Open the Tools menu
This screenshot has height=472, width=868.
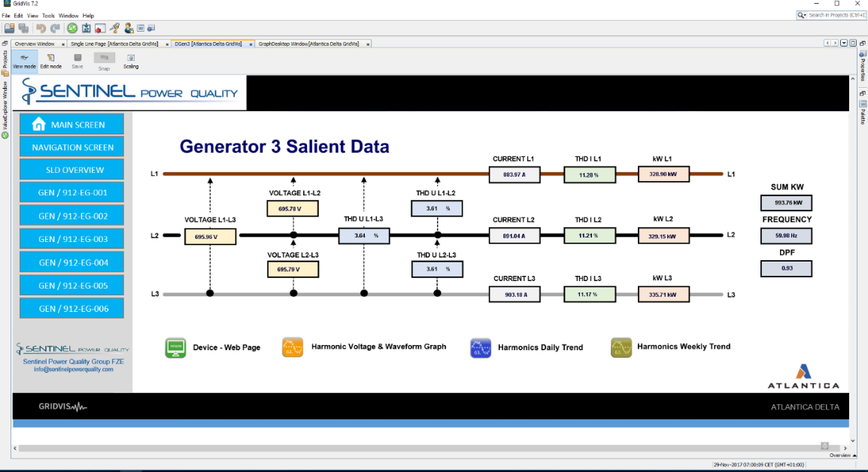49,16
